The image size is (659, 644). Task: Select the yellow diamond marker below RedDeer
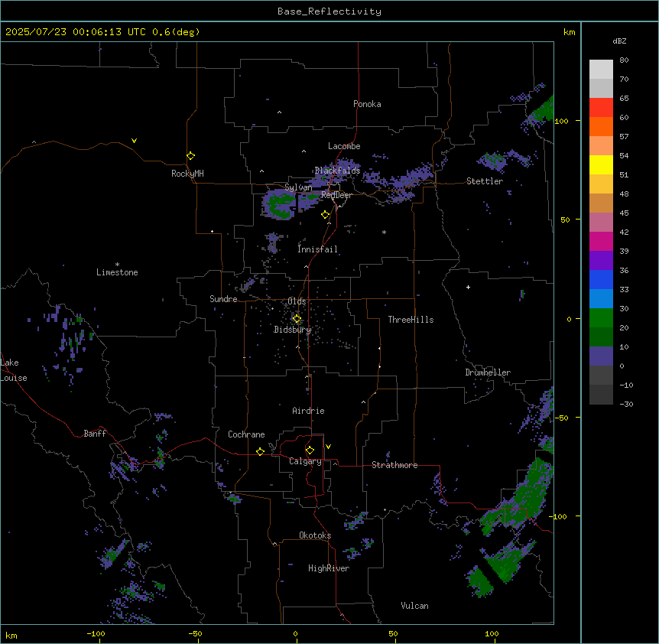point(325,215)
